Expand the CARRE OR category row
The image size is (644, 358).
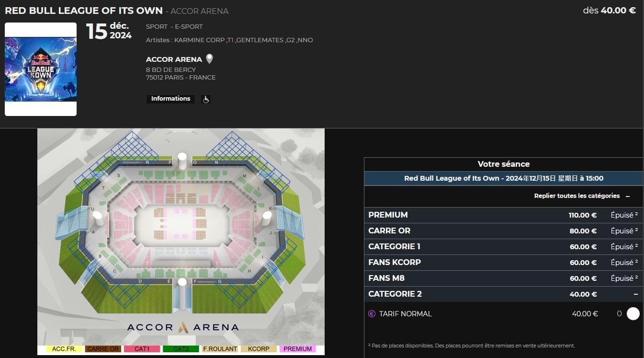pos(504,231)
